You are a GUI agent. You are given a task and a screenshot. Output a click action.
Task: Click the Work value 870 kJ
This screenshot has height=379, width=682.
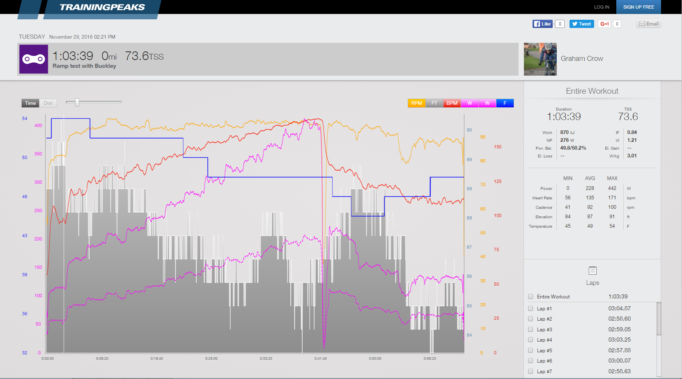567,132
